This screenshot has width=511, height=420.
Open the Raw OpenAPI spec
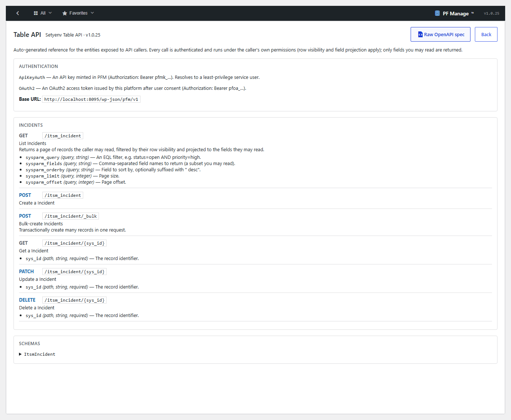point(441,34)
